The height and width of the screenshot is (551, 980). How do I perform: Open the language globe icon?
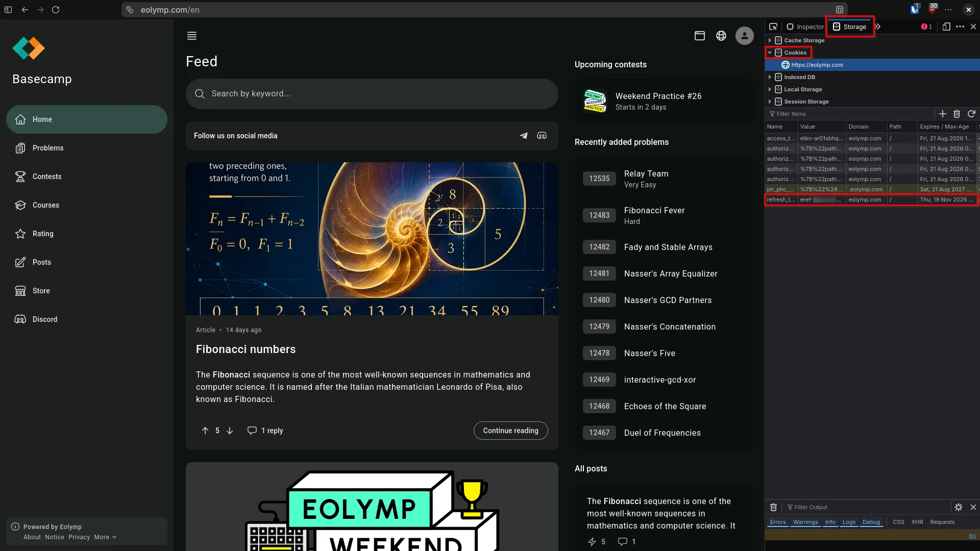[x=721, y=36]
